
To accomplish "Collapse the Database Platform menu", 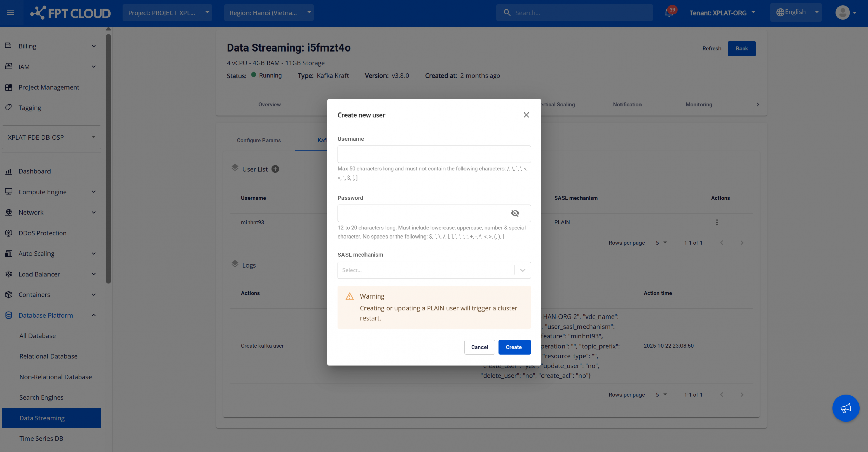I will (94, 315).
